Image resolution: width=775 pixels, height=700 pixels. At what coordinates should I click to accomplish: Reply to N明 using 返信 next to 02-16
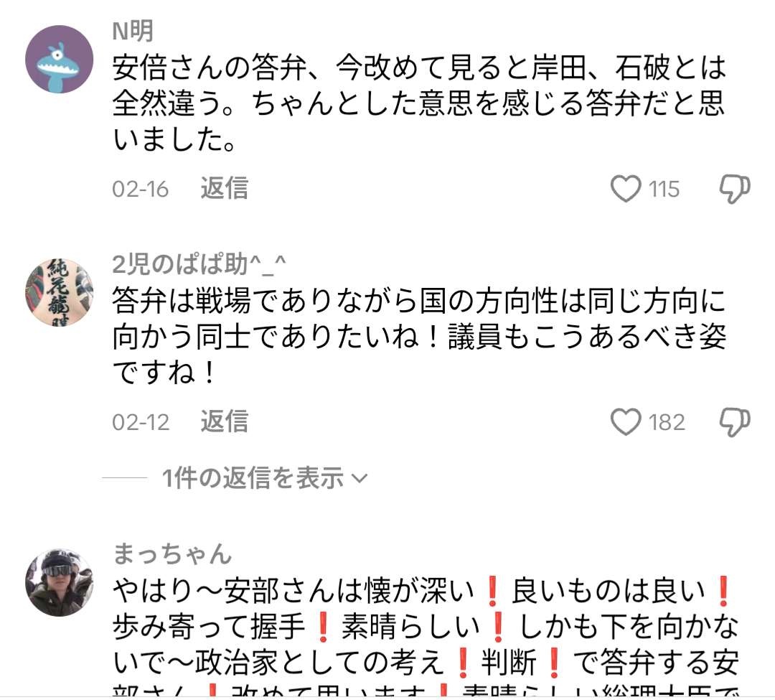tap(225, 188)
